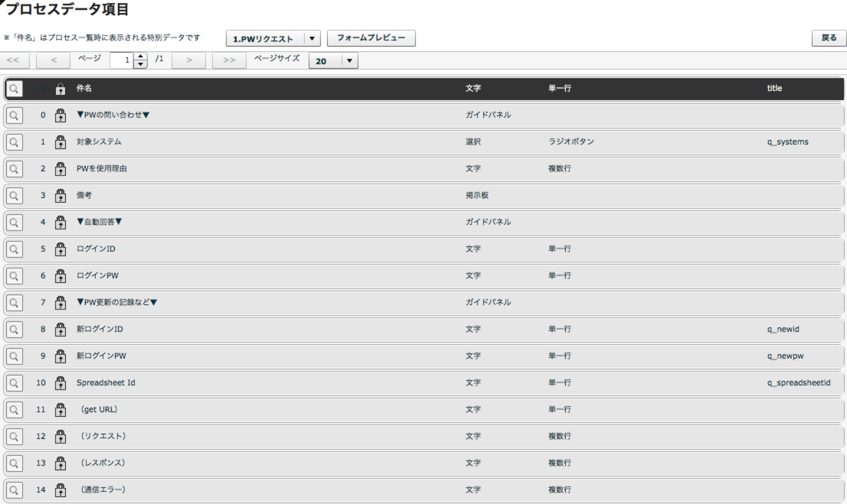847x504 pixels.
Task: Open detail view for the 件名 row magnifier
Action: point(14,88)
